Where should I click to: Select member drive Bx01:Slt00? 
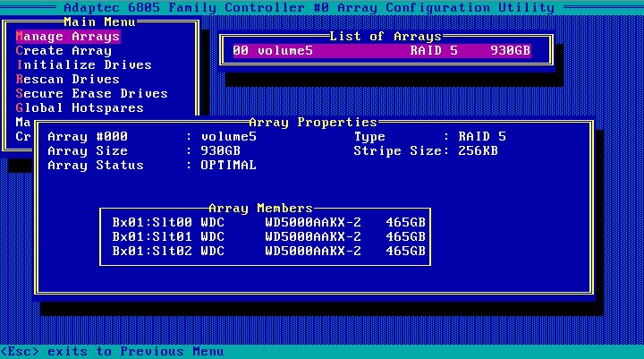(268, 222)
